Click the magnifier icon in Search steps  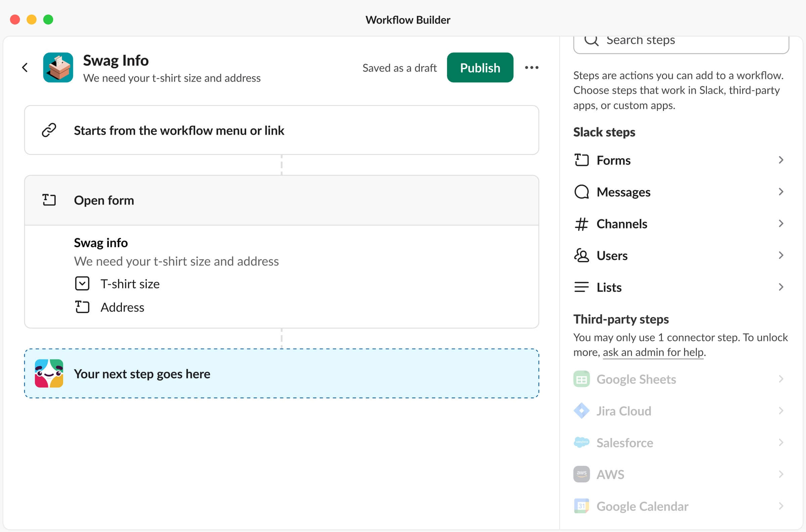pyautogui.click(x=591, y=41)
